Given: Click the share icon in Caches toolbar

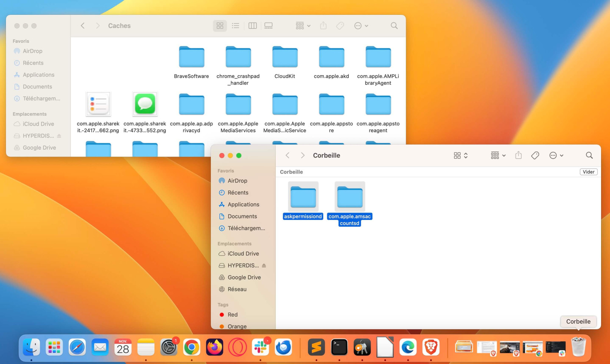Looking at the screenshot, I should [324, 26].
